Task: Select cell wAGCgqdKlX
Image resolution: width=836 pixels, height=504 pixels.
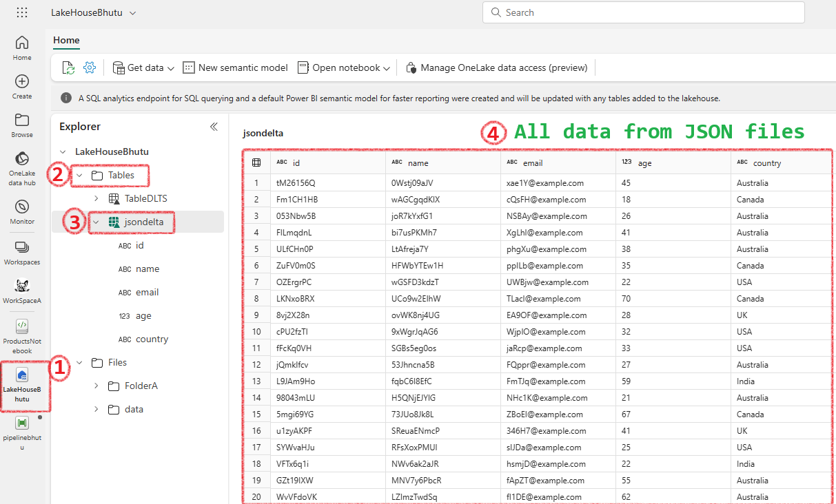Action: click(443, 200)
